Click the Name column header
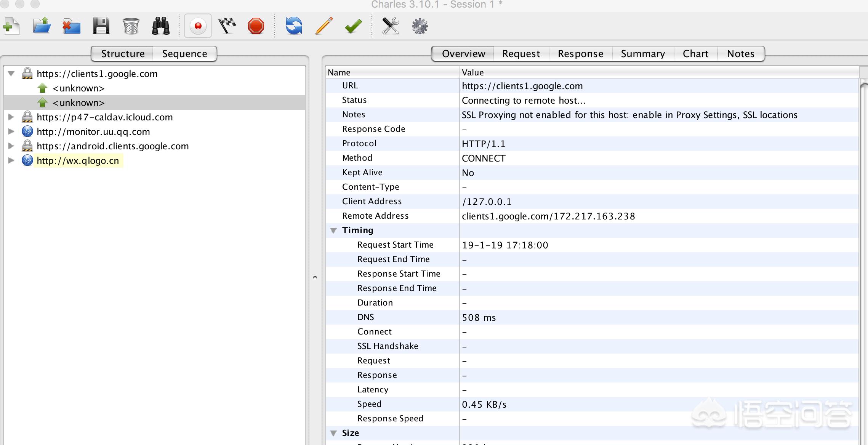 click(x=392, y=72)
